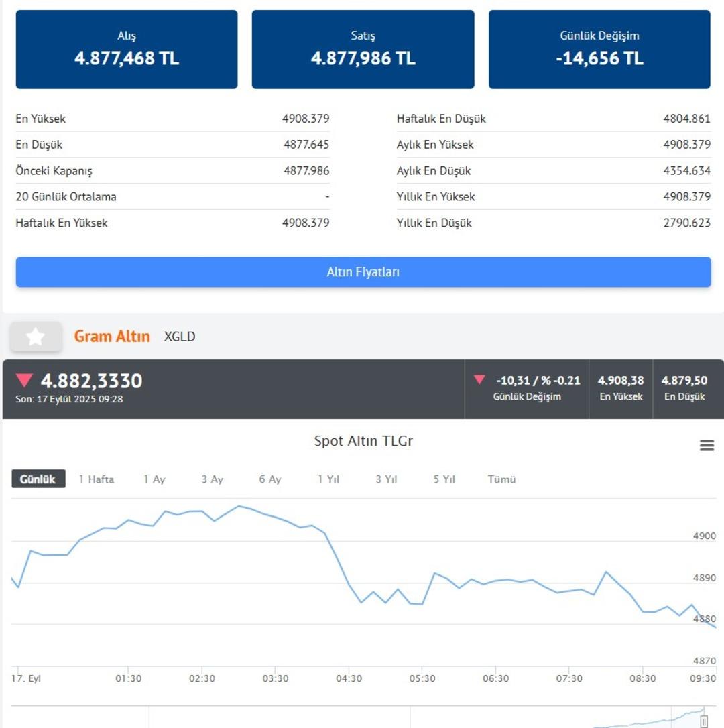Click the Satış 4.877,986 TL card

[x=363, y=49]
